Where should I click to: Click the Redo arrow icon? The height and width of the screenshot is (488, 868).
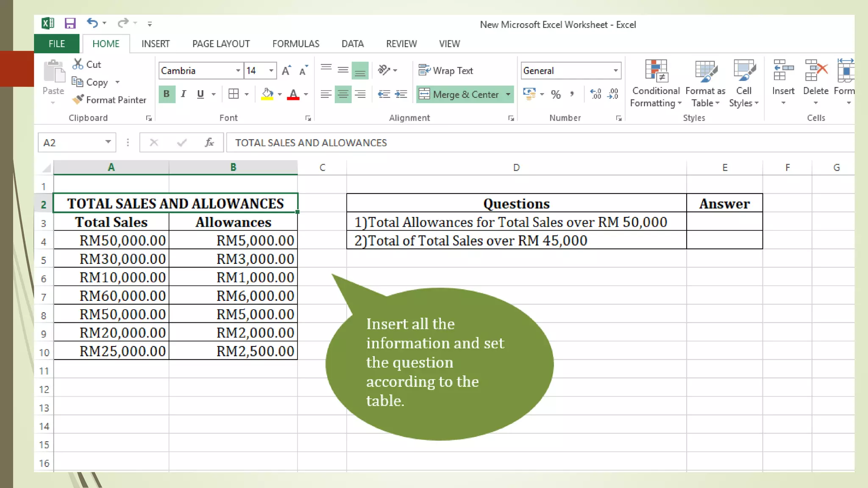click(123, 23)
